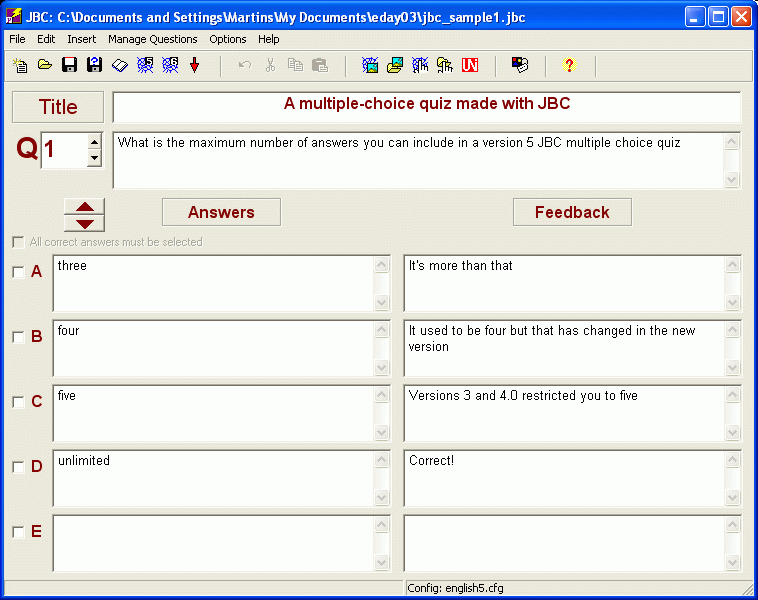Open the Manage Questions menu
758x600 pixels.
(152, 39)
